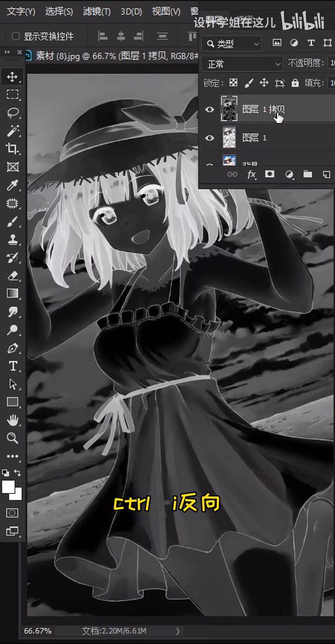Open the 3D(D) menu
The image size is (335, 644).
point(131,12)
